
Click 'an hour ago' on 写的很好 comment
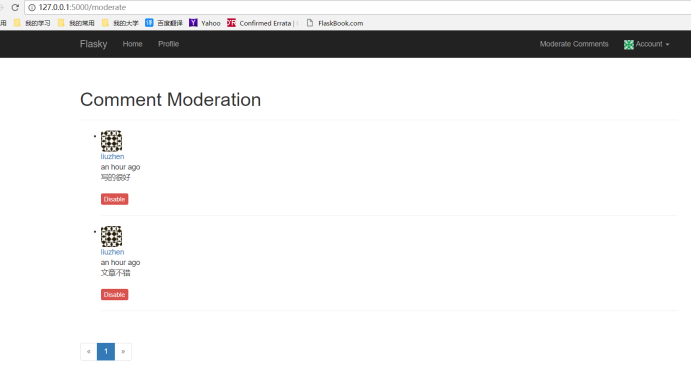[120, 167]
